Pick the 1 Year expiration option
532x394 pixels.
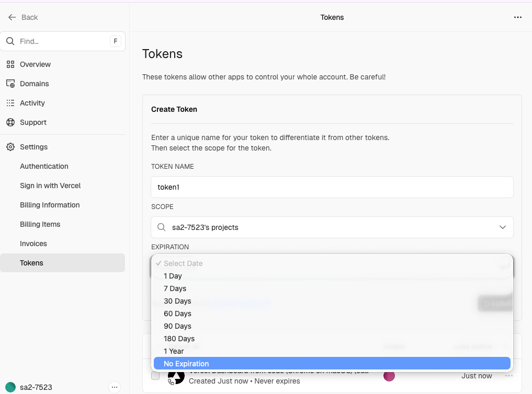174,351
